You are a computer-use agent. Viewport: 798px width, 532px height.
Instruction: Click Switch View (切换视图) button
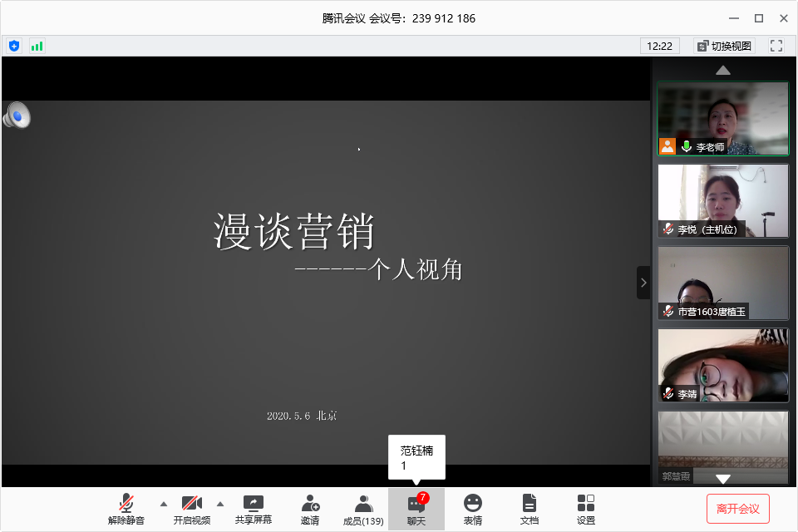723,46
